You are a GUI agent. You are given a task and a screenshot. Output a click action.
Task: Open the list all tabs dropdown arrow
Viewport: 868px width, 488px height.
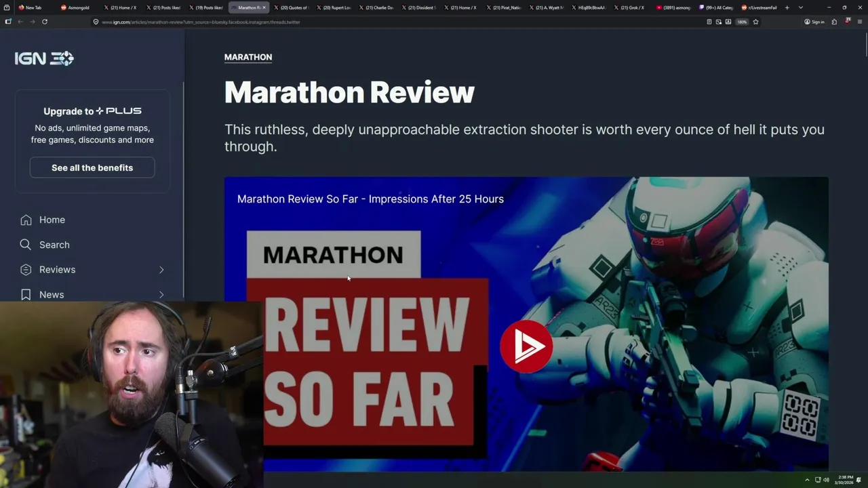click(x=801, y=7)
